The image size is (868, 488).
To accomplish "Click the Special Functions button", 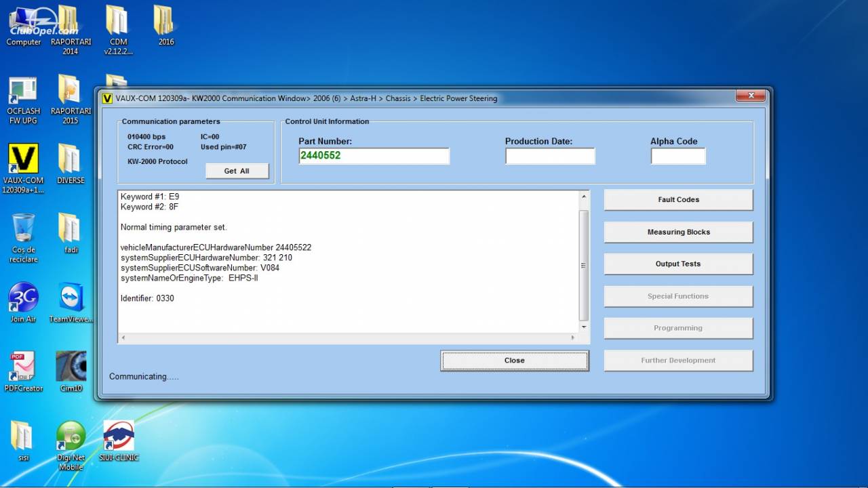I will (678, 296).
